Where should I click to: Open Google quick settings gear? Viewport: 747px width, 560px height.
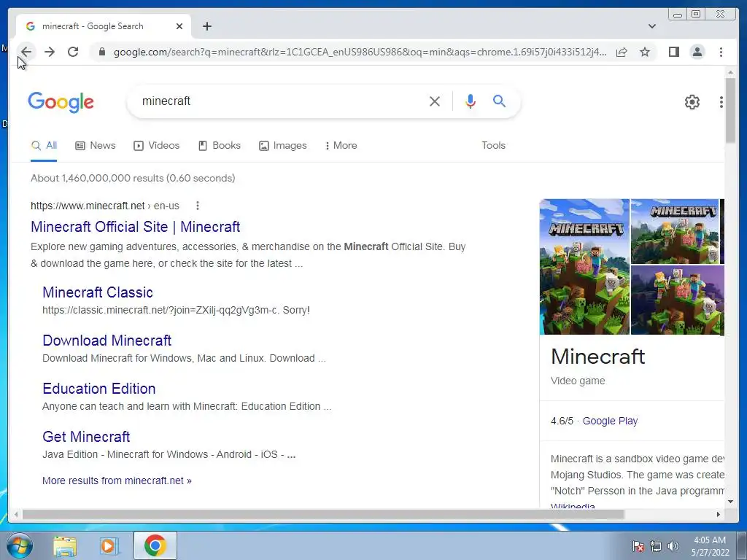point(692,101)
